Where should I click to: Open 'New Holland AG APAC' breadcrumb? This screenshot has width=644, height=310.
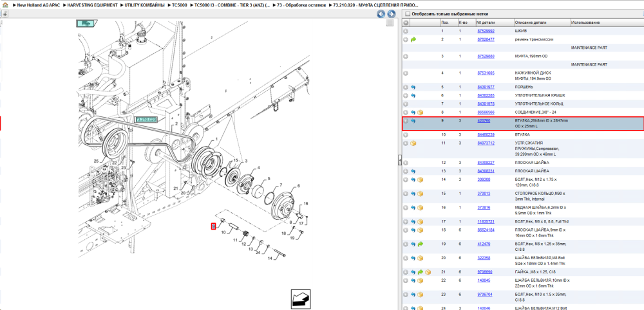point(39,5)
